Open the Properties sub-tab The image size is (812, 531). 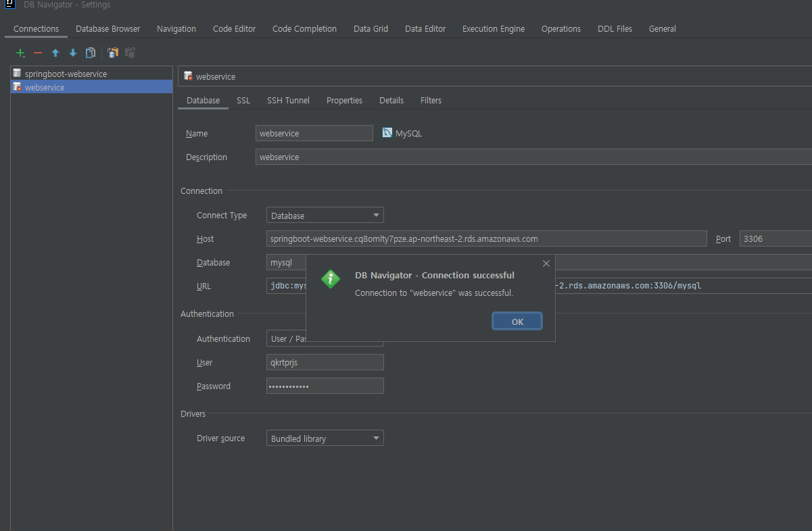344,100
